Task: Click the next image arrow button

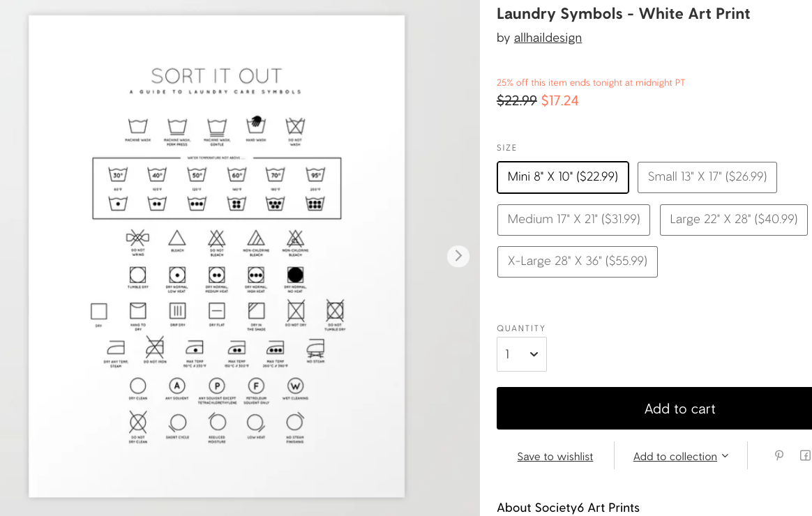Action: click(458, 256)
